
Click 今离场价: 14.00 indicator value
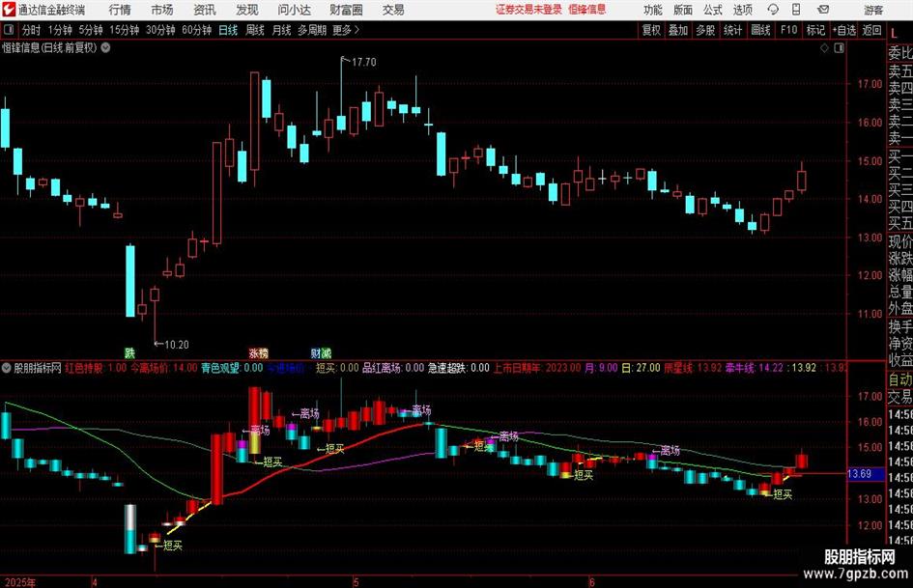(x=163, y=367)
